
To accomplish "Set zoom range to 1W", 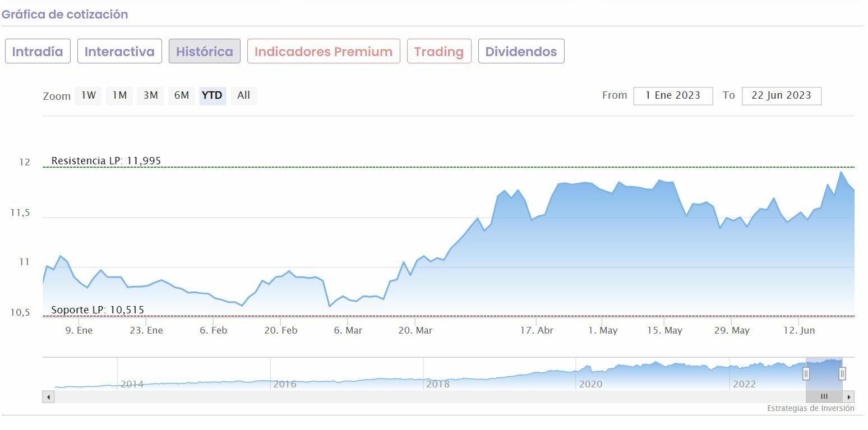I will 89,95.
